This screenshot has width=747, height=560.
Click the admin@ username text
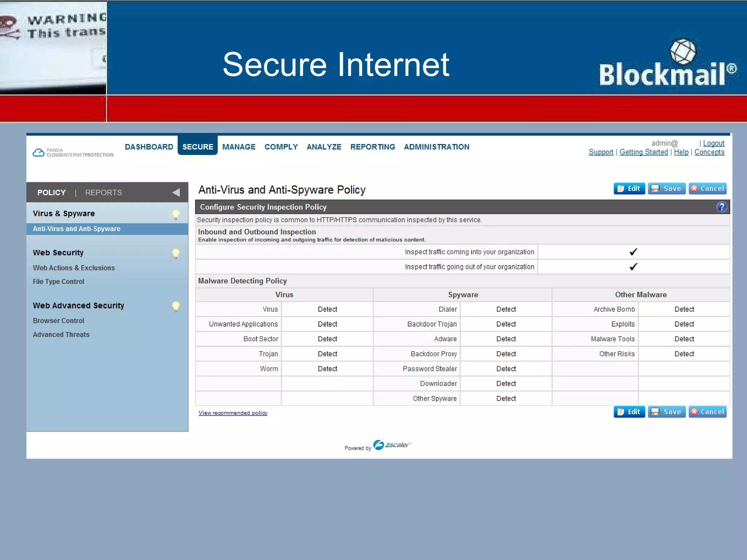(665, 143)
